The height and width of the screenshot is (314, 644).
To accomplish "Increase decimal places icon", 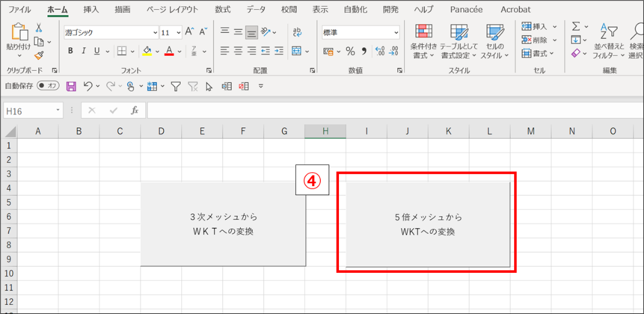I will (x=380, y=52).
